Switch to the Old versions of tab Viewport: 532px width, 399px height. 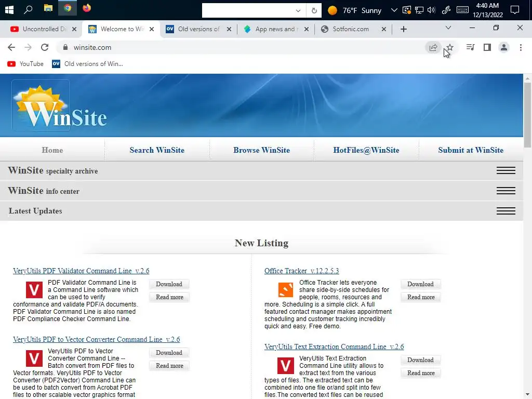tap(198, 29)
